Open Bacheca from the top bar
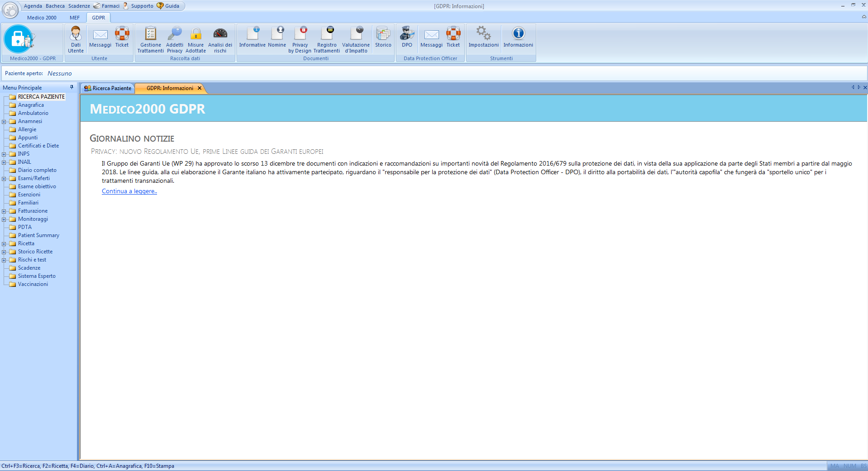The height and width of the screenshot is (471, 868). tap(55, 6)
